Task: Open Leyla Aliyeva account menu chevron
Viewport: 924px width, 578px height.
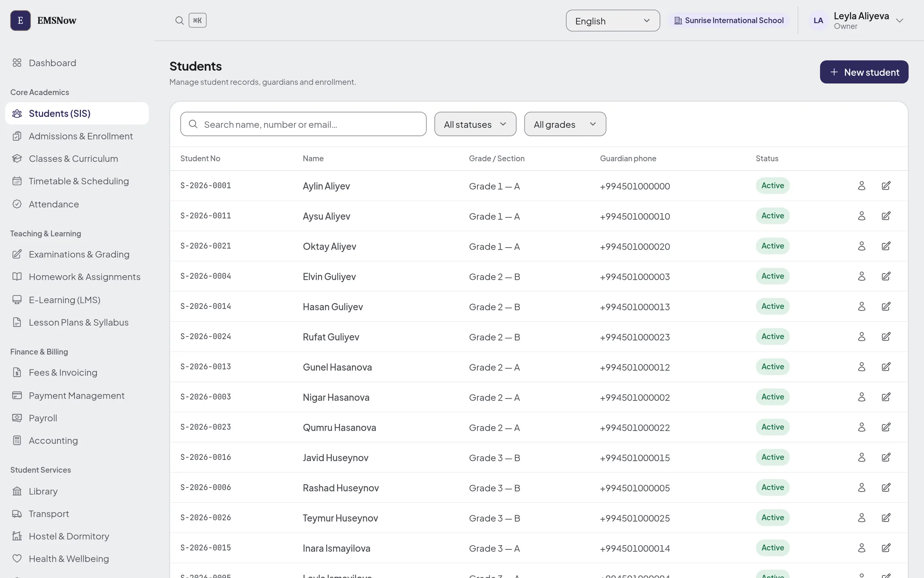Action: (x=899, y=21)
